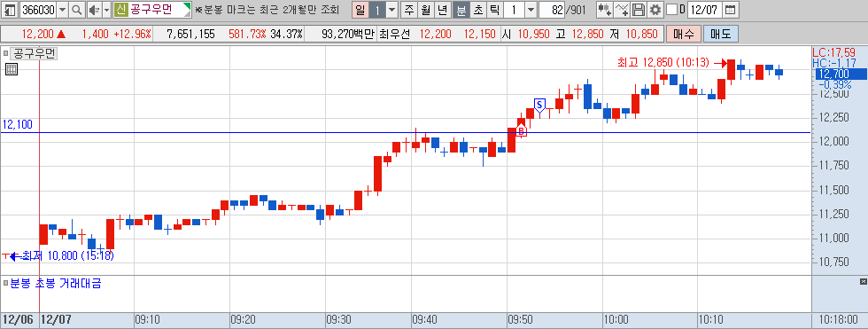
Task: Click the 매도 sell button
Action: tap(721, 34)
